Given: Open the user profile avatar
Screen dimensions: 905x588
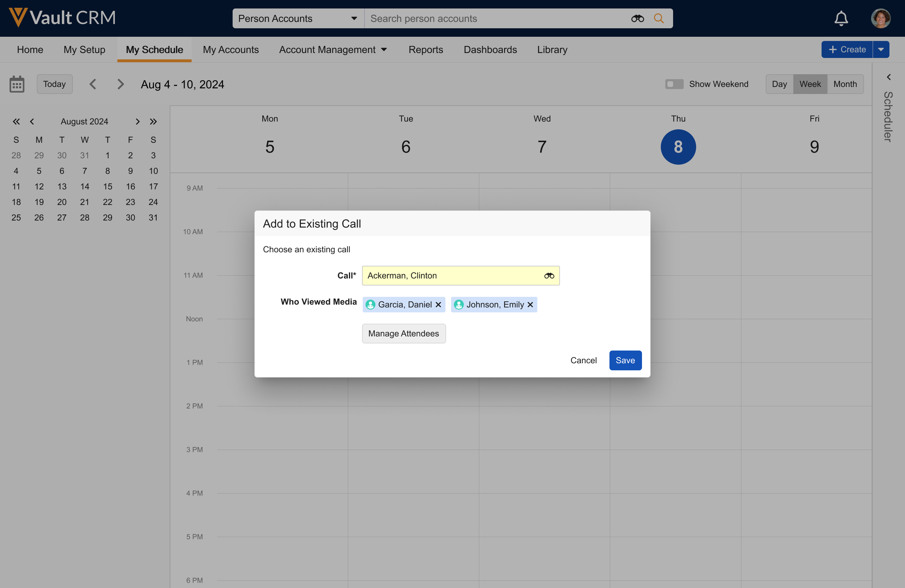Looking at the screenshot, I should tap(880, 18).
